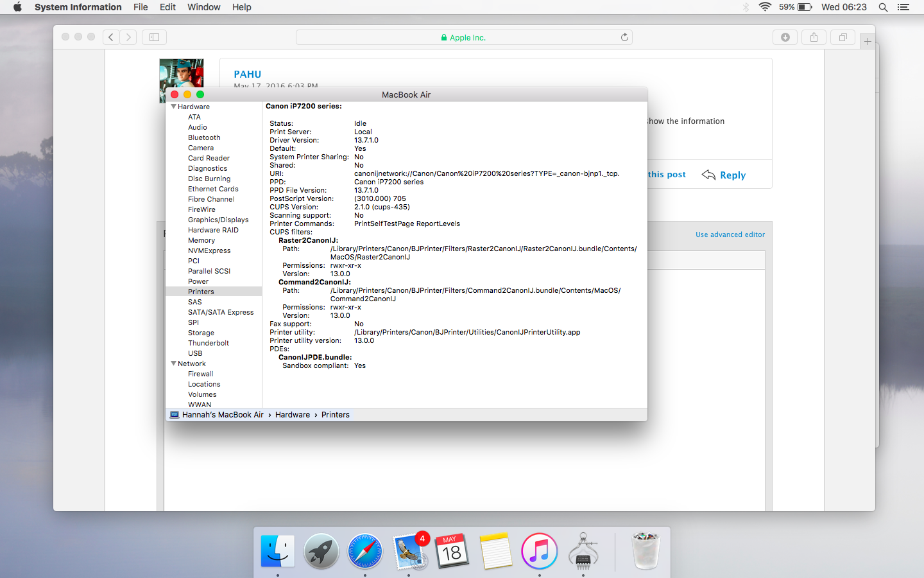The image size is (924, 578).
Task: Select FireWire in the sidebar
Action: tap(201, 209)
